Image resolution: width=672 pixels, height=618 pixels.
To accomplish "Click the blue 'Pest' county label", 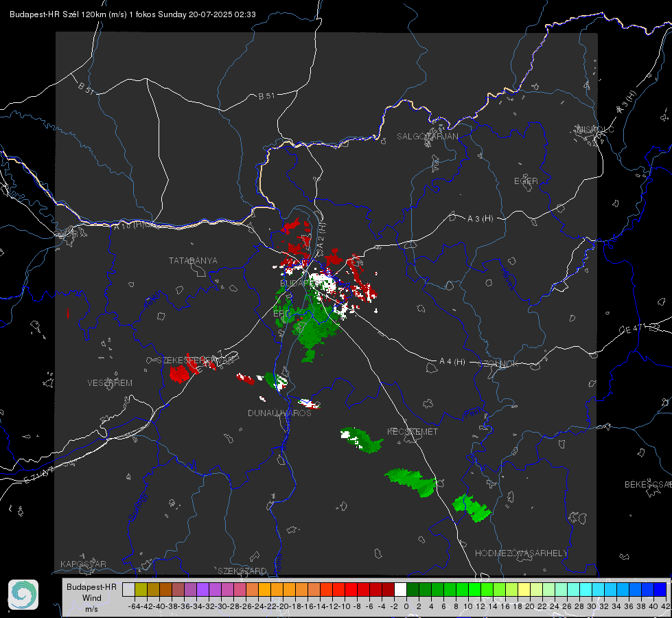I will (473, 414).
